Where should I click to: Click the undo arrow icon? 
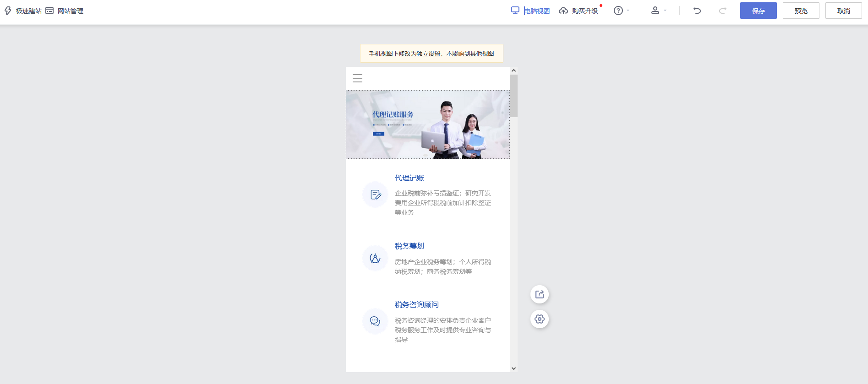[697, 11]
